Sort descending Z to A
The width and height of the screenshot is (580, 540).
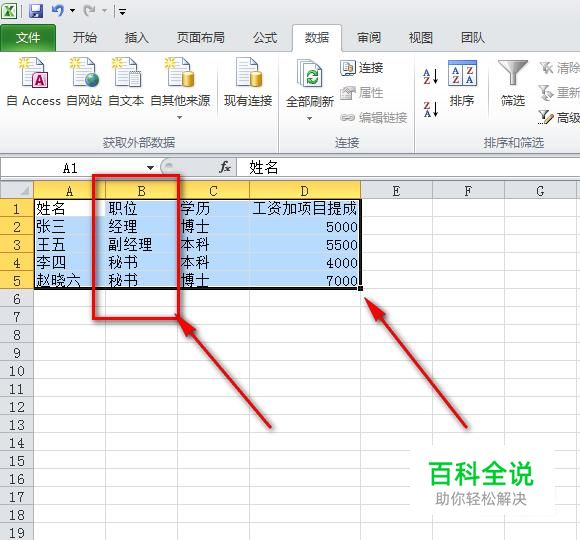[431, 109]
